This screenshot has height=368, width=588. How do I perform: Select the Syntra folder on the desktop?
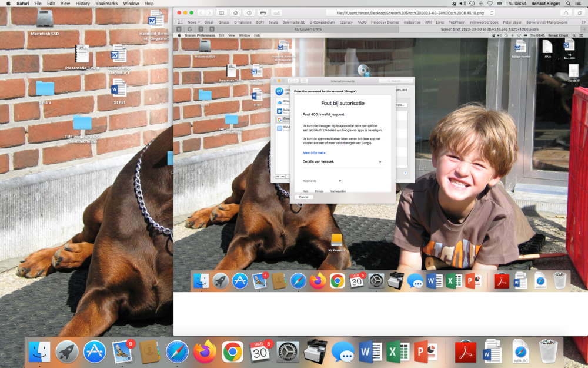coord(45,89)
